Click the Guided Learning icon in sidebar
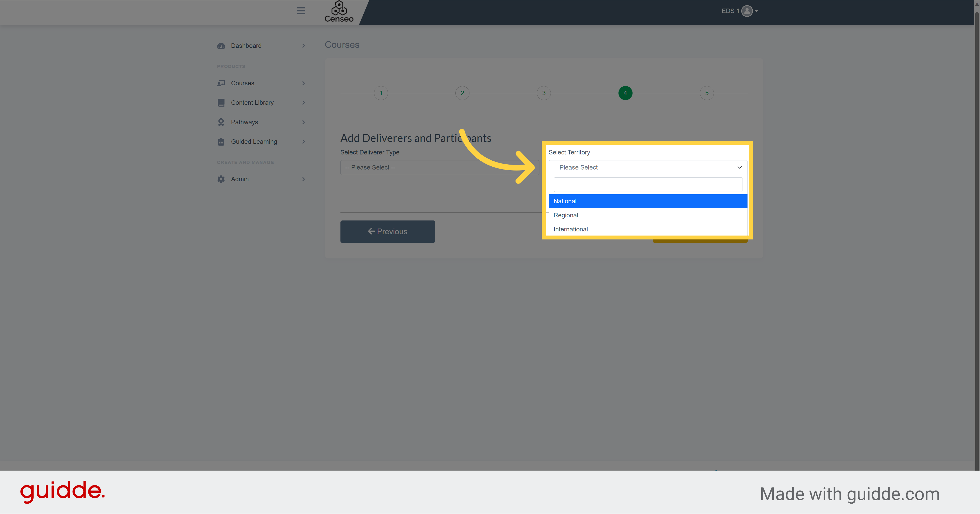Viewport: 980px width, 514px height. coord(220,141)
